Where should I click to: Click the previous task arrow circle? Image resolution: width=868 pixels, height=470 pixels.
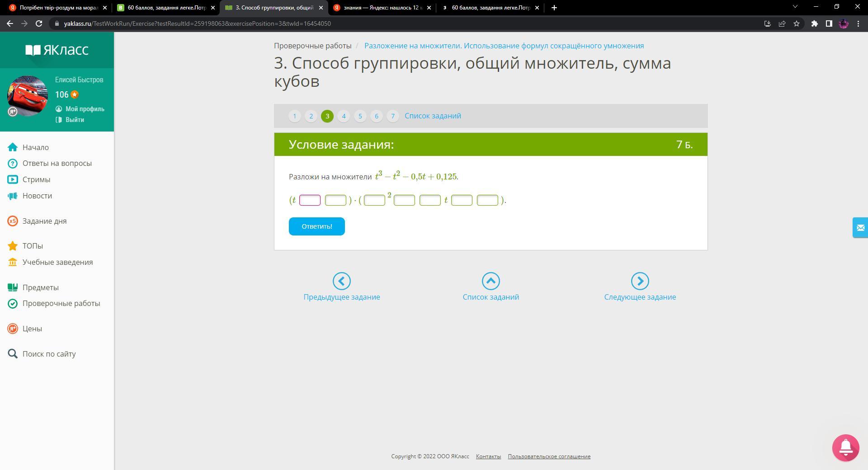pyautogui.click(x=342, y=281)
